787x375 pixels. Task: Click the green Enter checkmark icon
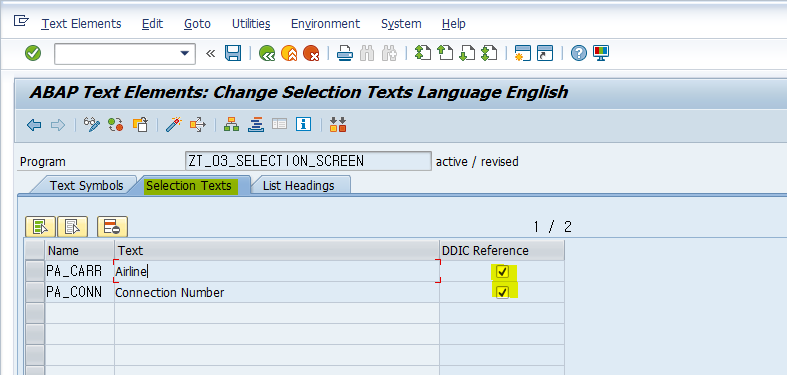tap(33, 53)
